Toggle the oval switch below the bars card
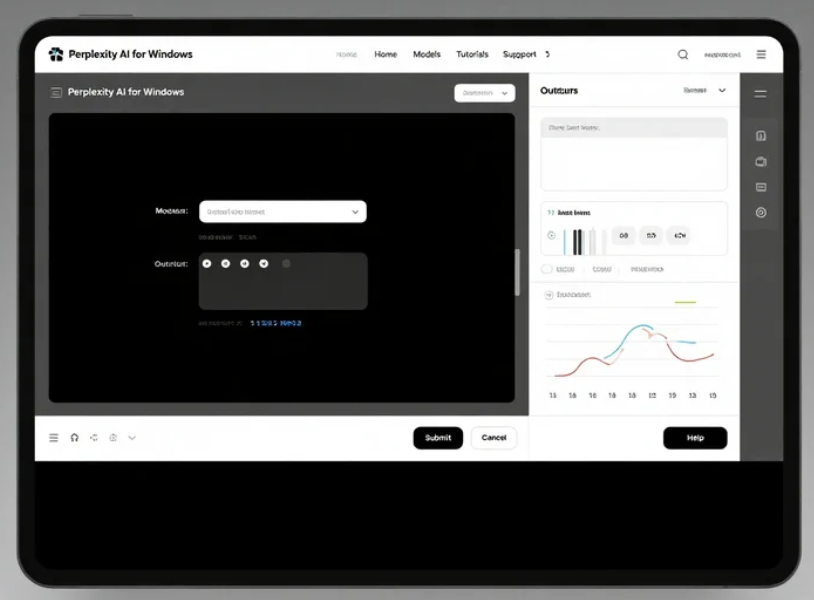814x600 pixels. [x=547, y=269]
